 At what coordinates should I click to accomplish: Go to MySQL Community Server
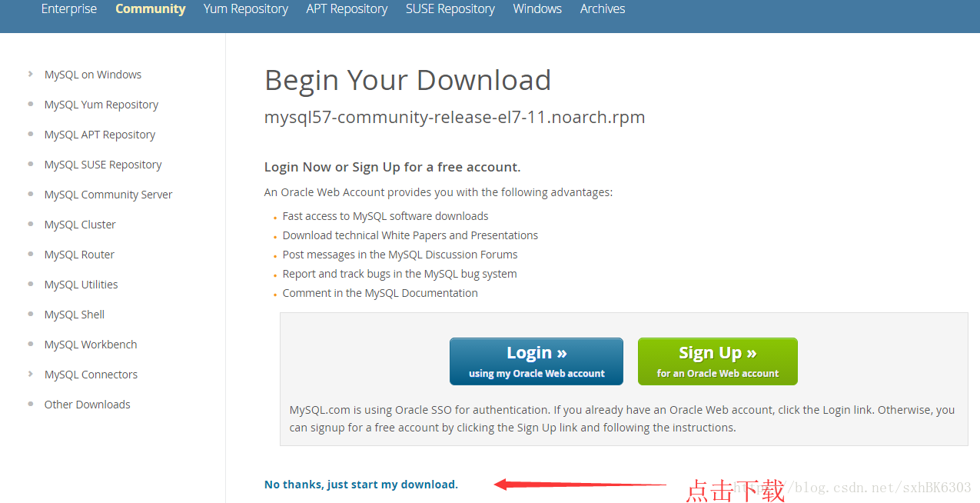[108, 195]
